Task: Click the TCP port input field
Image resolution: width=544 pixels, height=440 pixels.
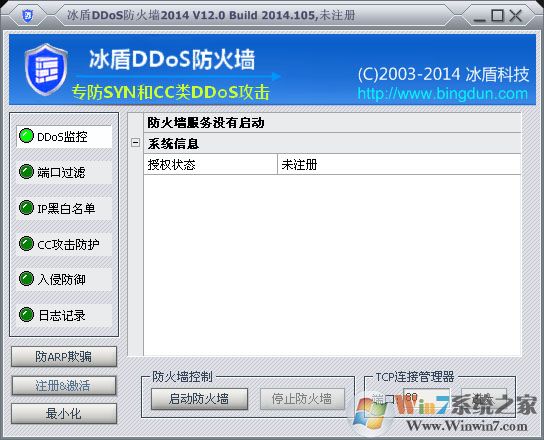Action: 426,399
